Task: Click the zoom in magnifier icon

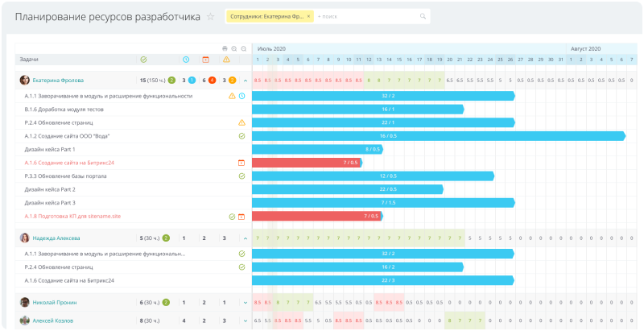Action: (x=234, y=48)
